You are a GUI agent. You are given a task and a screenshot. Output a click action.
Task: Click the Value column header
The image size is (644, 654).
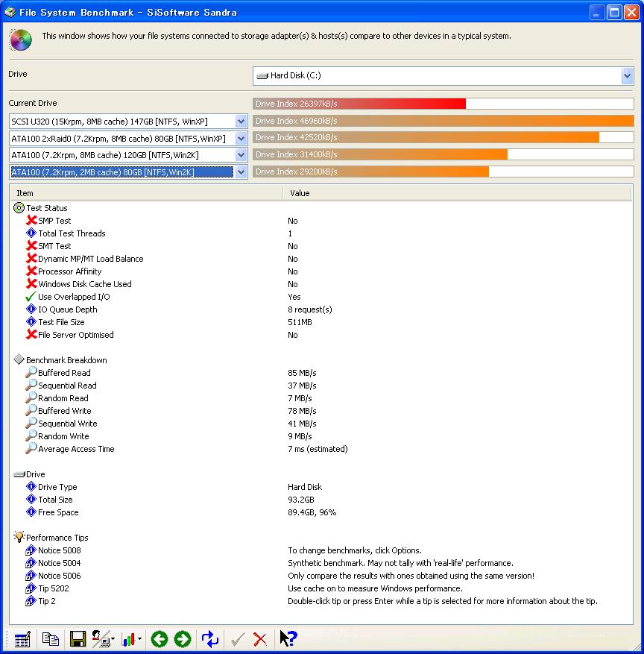tap(457, 193)
